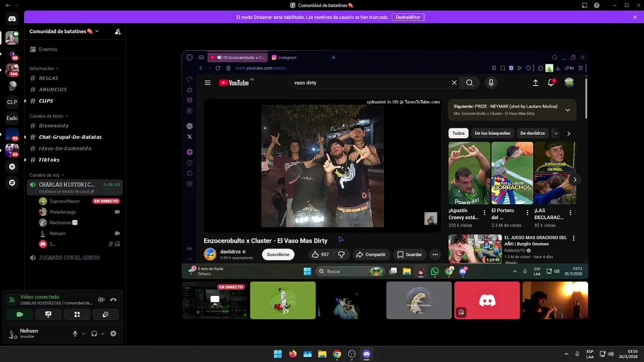Open the connection signal info icon

point(12,300)
